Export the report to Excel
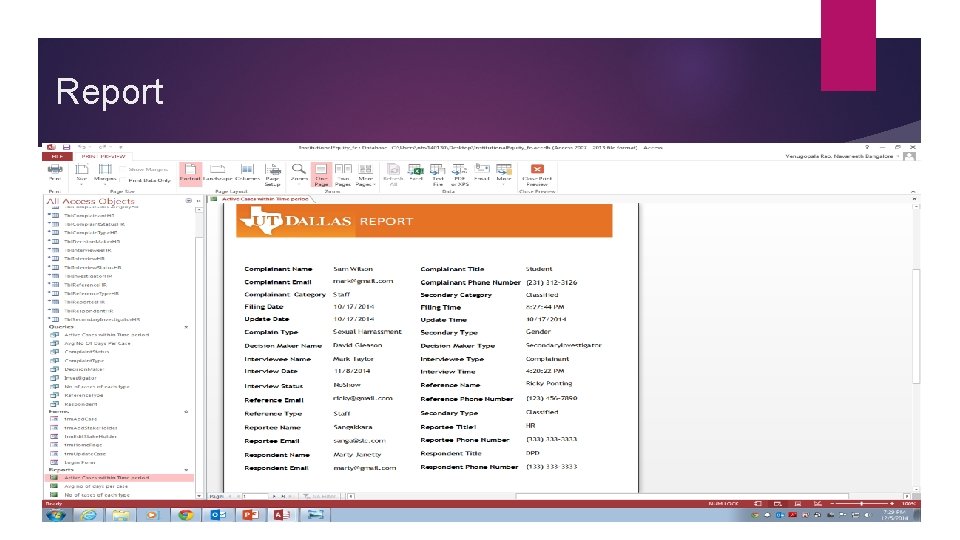The height and width of the screenshot is (540, 960). 416,173
